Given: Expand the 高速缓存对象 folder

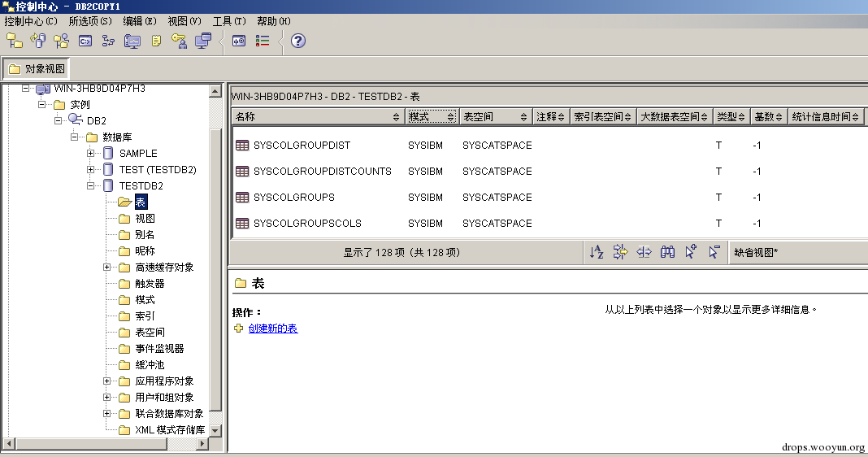Looking at the screenshot, I should point(106,268).
